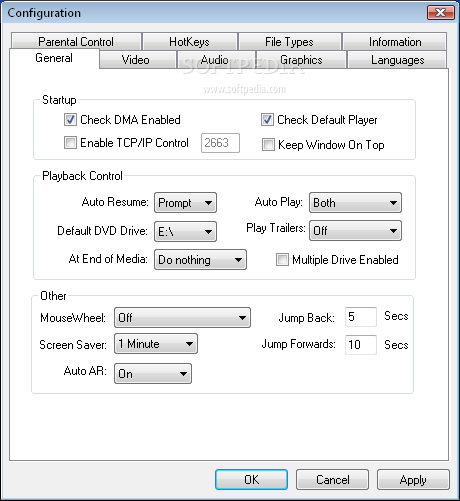Click the OK button
Viewport: 460px width, 501px height.
click(251, 480)
